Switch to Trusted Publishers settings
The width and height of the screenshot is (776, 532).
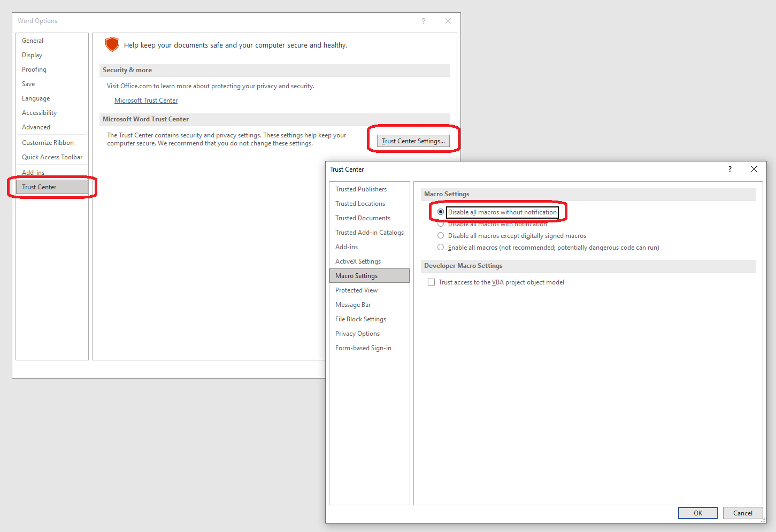point(361,189)
